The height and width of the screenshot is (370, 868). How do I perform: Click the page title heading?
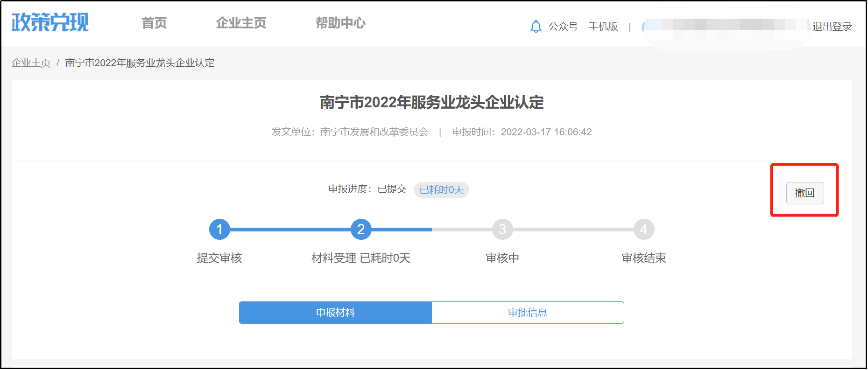point(432,103)
